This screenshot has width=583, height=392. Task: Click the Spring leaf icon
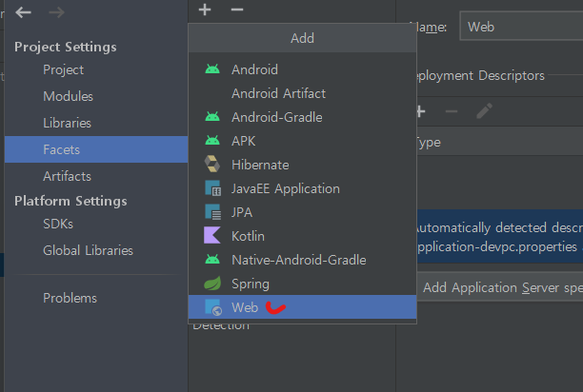pos(212,284)
